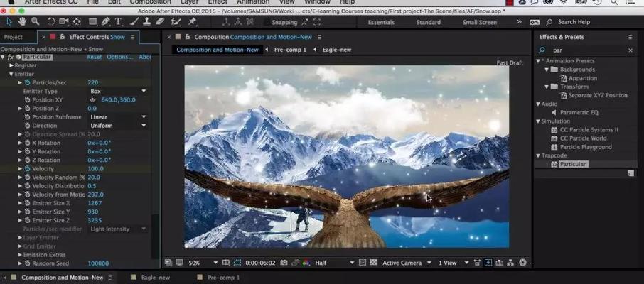Click the Composition Flowchart icon
Viewport: 644px width, 284px height.
tap(510, 263)
